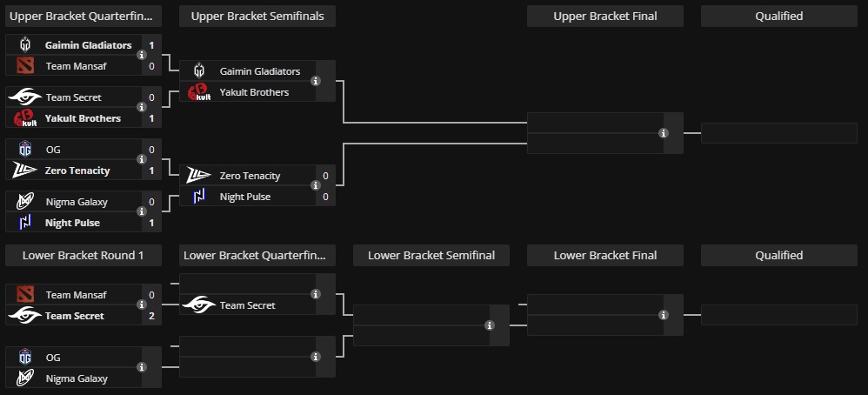This screenshot has height=395, width=868.
Task: Open the Gaimin Gladiators team link in the semifinals
Action: click(x=260, y=71)
